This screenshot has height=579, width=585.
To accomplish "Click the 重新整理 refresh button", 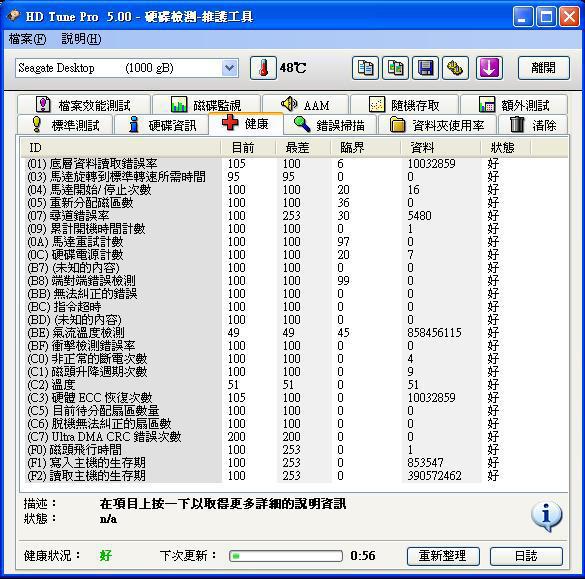I will [443, 556].
